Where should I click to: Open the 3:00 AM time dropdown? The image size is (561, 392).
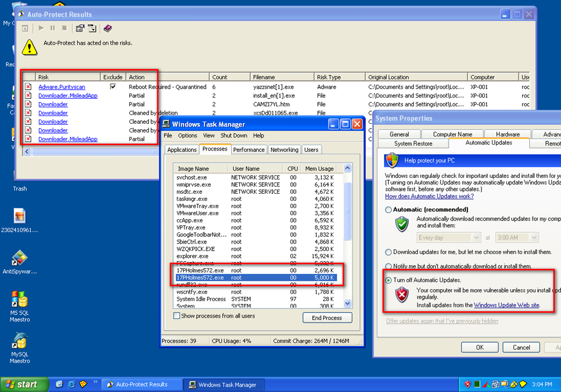click(x=534, y=238)
